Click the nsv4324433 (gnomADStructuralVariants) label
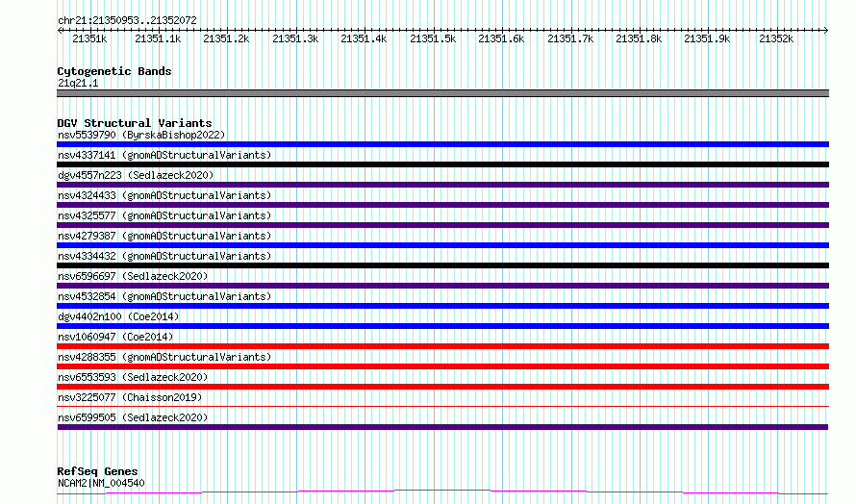856x504 pixels. coord(164,195)
